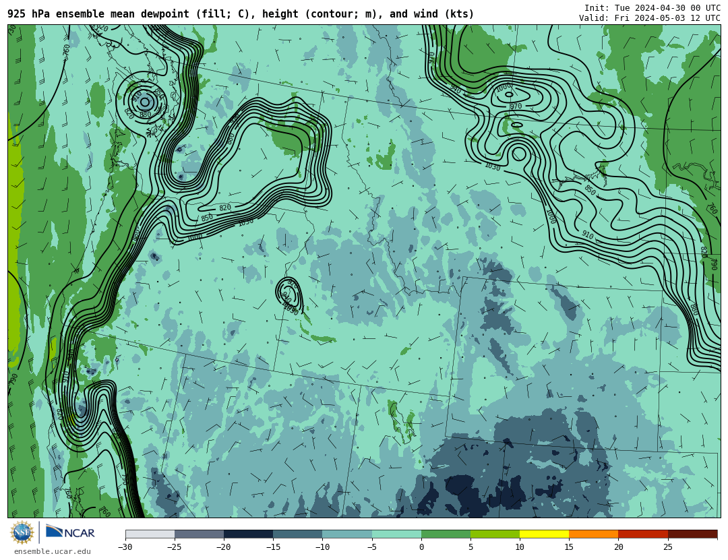This screenshot has width=728, height=560.
Task: Click the 20 to 25 red swatch
Action: click(643, 534)
